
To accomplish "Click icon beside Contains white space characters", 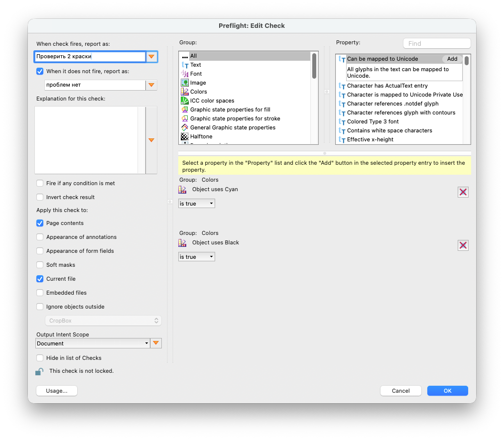I will coord(342,131).
